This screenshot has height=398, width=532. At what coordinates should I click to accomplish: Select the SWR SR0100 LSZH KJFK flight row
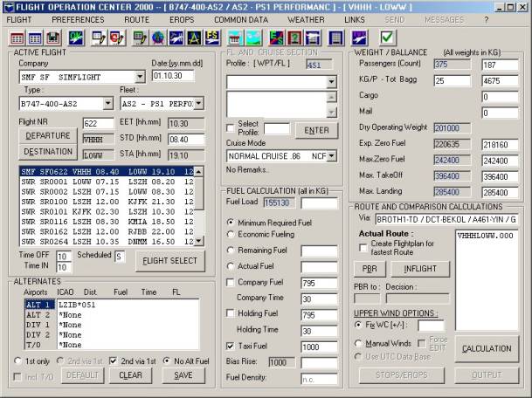(x=107, y=202)
